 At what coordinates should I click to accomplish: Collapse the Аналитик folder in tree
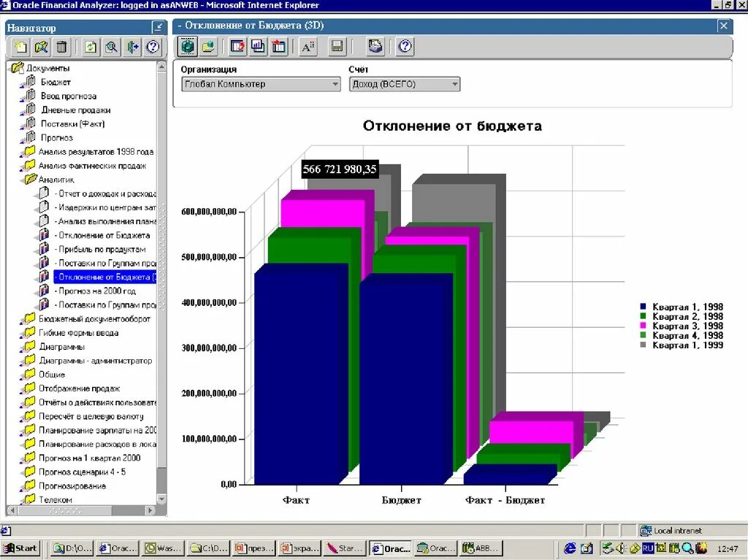point(30,180)
